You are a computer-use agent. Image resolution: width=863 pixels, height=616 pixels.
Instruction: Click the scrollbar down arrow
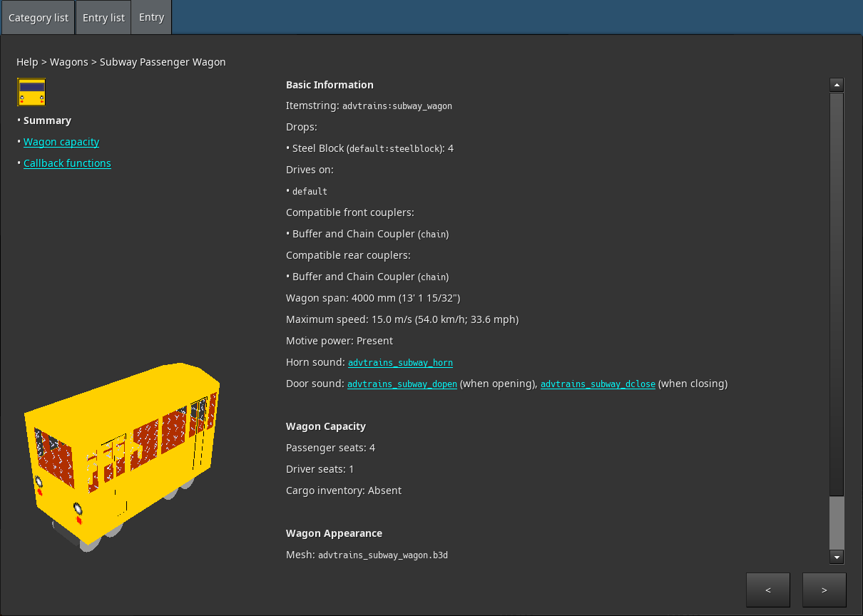[x=837, y=557]
